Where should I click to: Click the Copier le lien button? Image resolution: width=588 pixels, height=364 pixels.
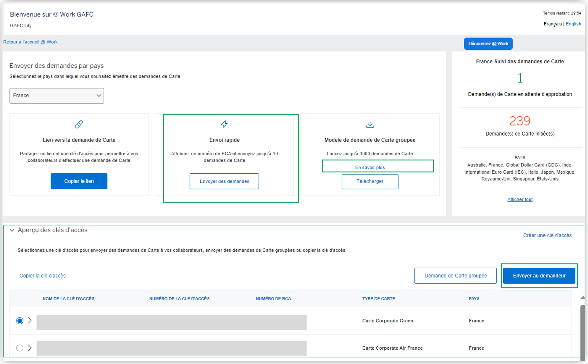[79, 181]
